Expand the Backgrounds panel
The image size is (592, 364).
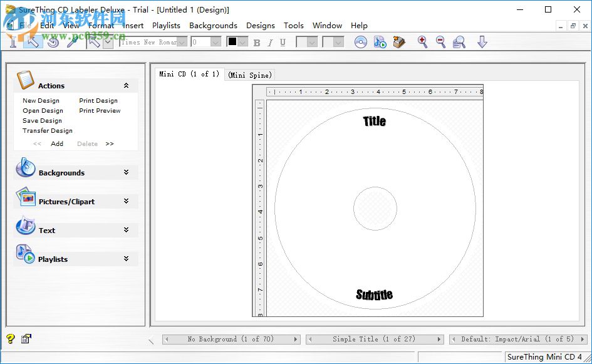coord(127,172)
